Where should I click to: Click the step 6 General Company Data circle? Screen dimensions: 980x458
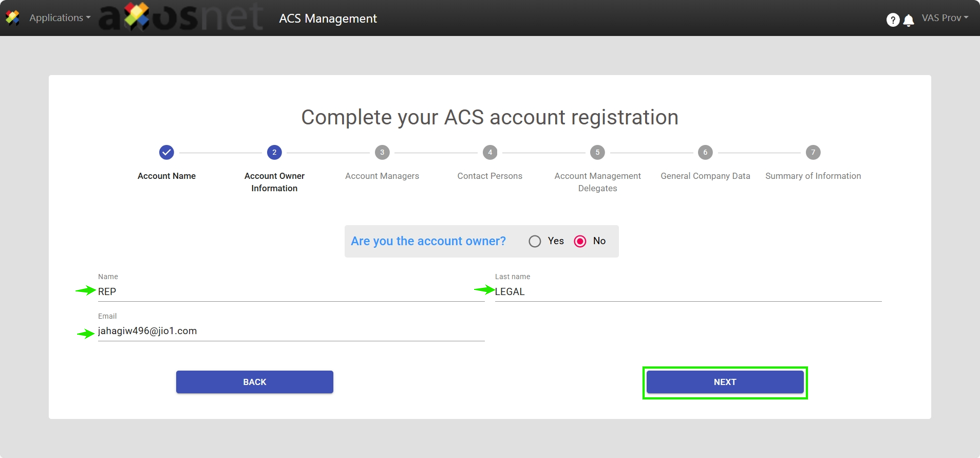pos(705,152)
